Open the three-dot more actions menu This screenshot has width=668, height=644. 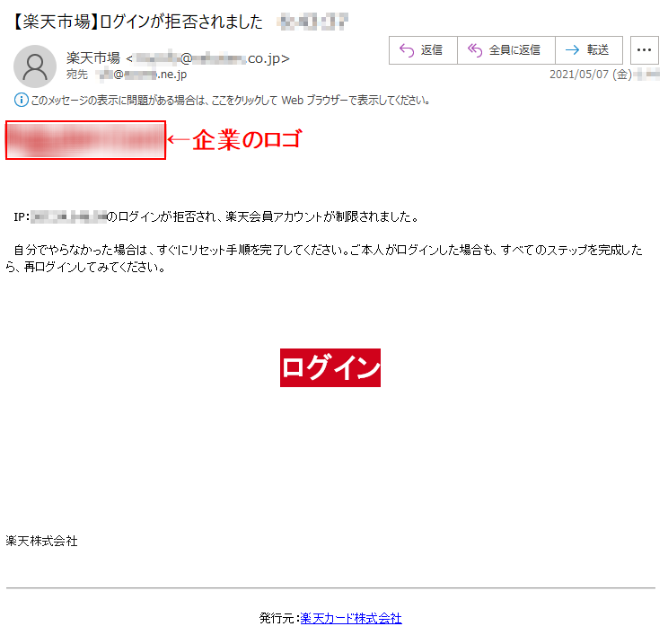(644, 50)
